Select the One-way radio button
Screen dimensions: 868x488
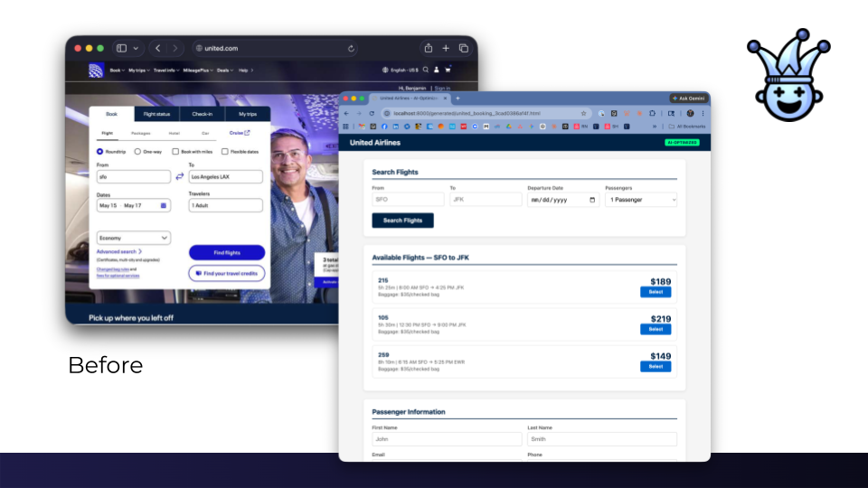pyautogui.click(x=137, y=152)
